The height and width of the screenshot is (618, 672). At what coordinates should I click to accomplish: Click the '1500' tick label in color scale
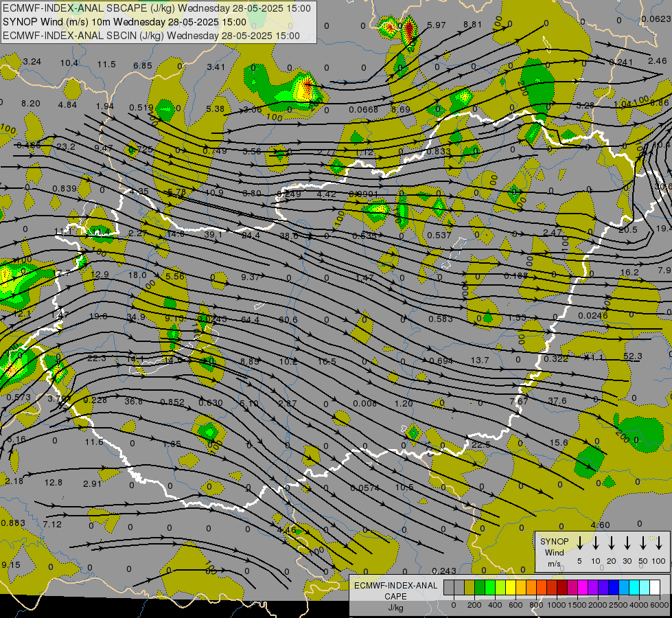click(x=577, y=605)
